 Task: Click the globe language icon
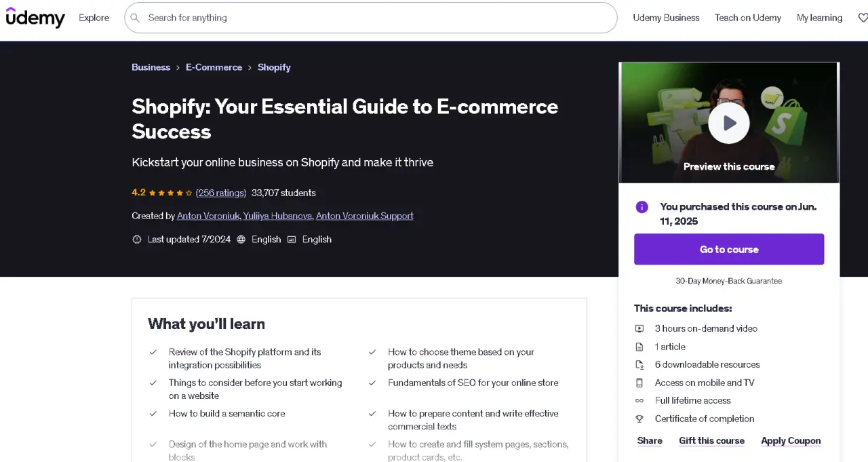(241, 239)
